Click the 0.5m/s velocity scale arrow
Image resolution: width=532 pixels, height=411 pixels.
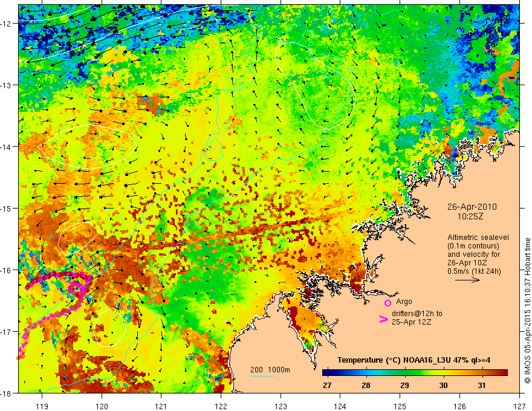tap(467, 280)
